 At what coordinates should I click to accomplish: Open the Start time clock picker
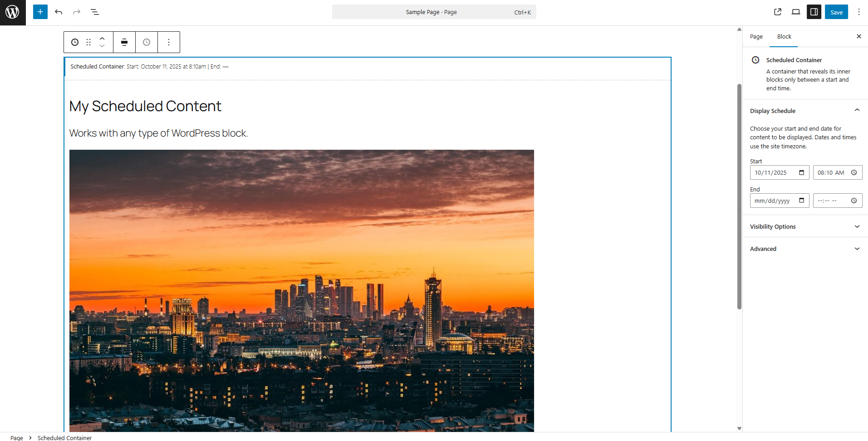pos(854,172)
